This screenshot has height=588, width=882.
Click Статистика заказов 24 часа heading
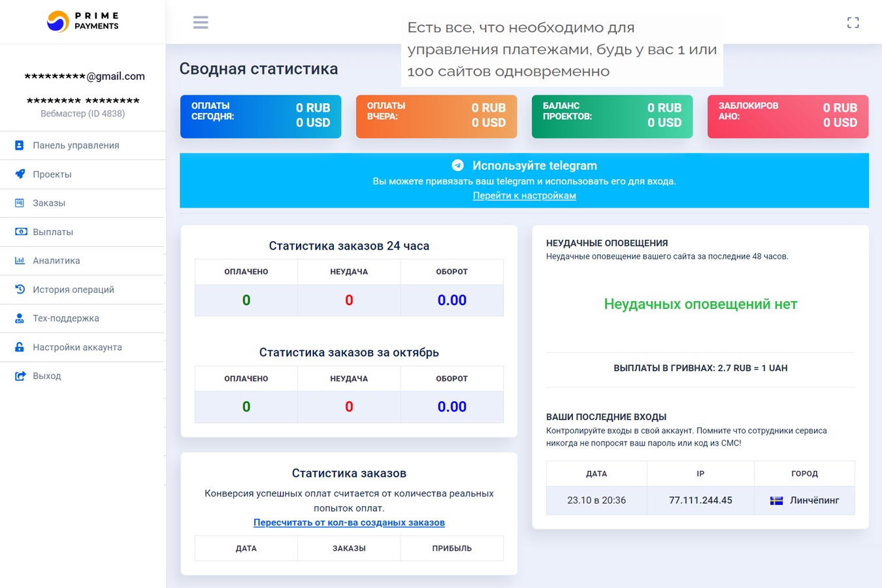349,246
